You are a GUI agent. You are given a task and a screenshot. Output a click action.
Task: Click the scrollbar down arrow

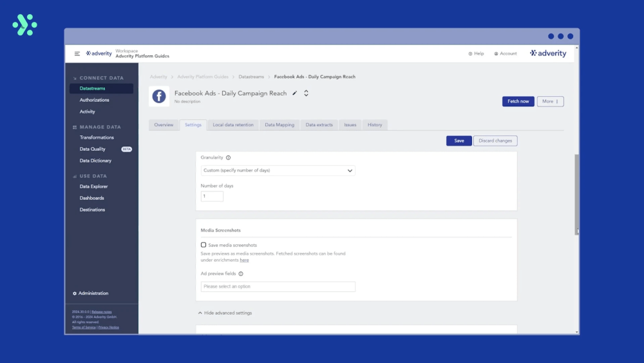coord(576,332)
